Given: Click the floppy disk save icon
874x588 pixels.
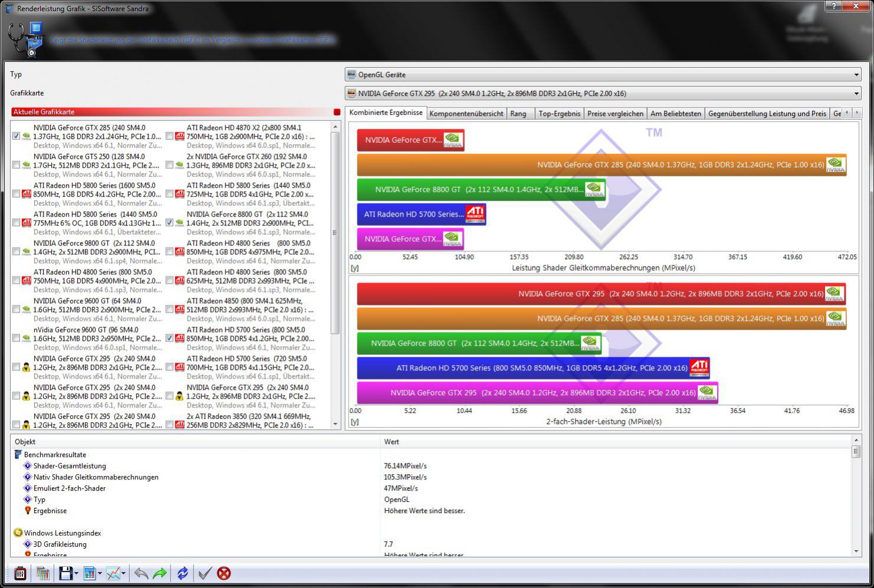Looking at the screenshot, I should [x=65, y=573].
